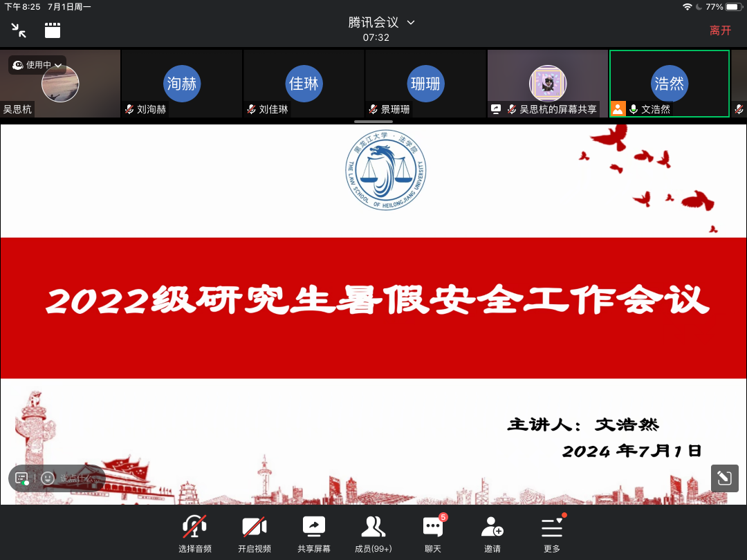Open the emoji reaction picker

pyautogui.click(x=48, y=478)
